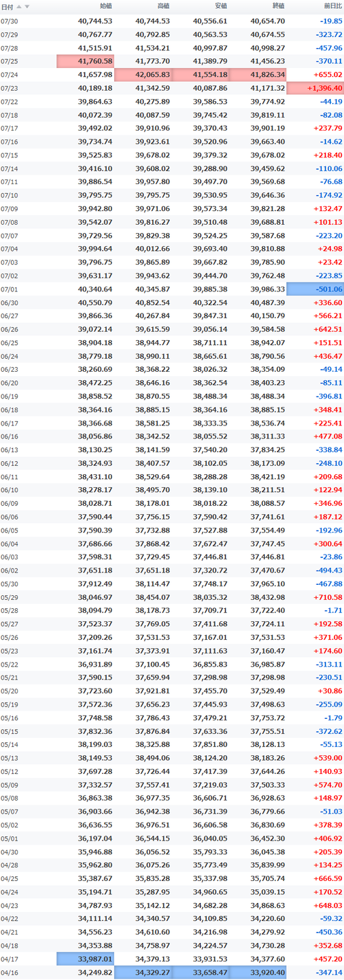Select the 06/30 date cell
This screenshot has width=344, height=980.
(10, 302)
